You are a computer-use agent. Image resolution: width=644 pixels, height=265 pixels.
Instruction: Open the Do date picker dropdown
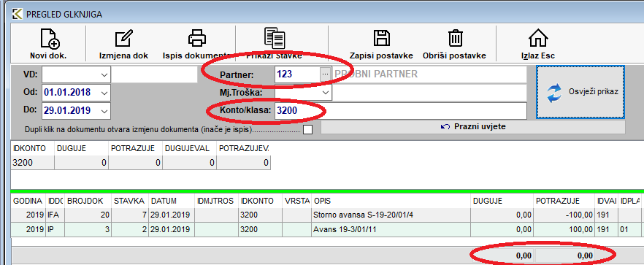point(103,110)
